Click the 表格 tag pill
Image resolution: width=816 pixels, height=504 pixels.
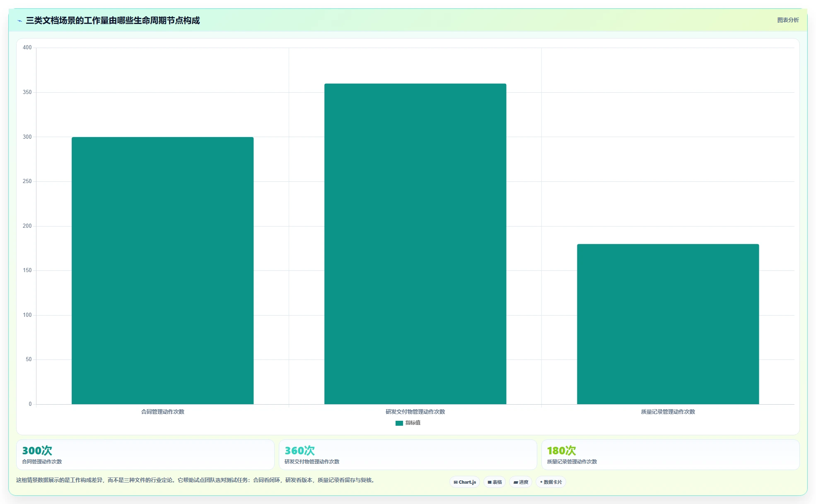pyautogui.click(x=495, y=482)
